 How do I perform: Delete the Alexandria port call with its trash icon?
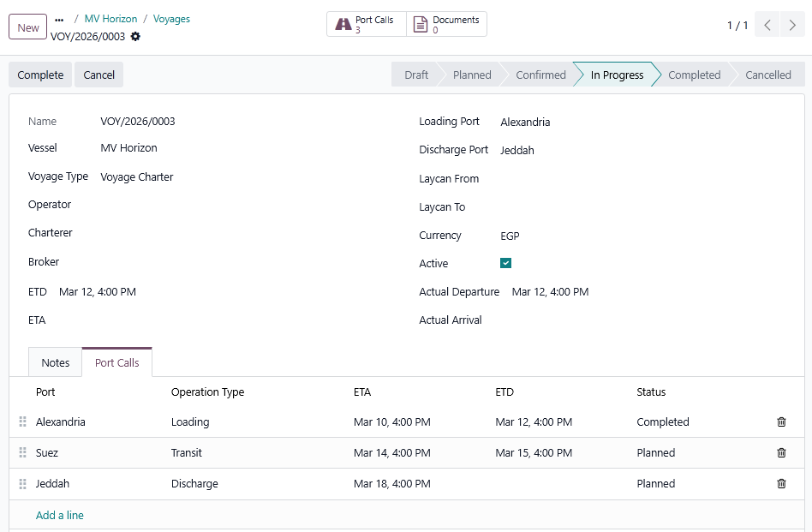[x=780, y=421]
